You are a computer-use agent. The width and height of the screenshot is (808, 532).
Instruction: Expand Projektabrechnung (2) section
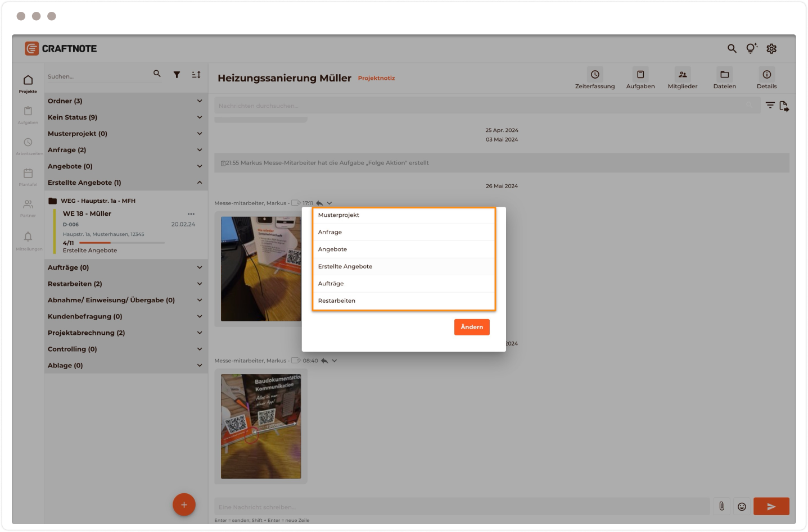pyautogui.click(x=199, y=333)
